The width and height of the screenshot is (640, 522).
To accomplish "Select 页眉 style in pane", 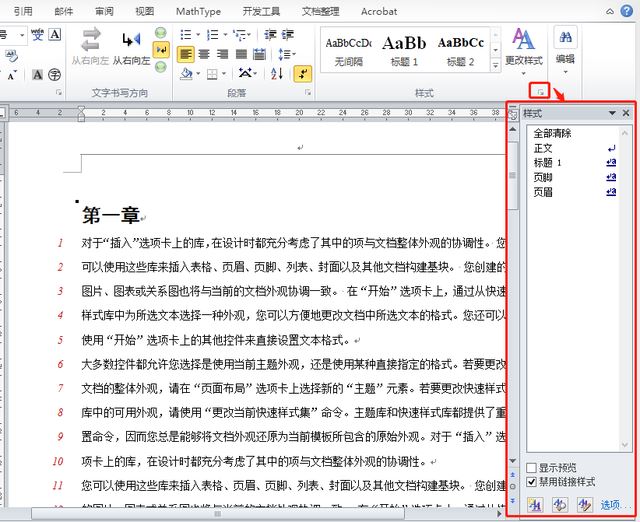I will point(575,192).
